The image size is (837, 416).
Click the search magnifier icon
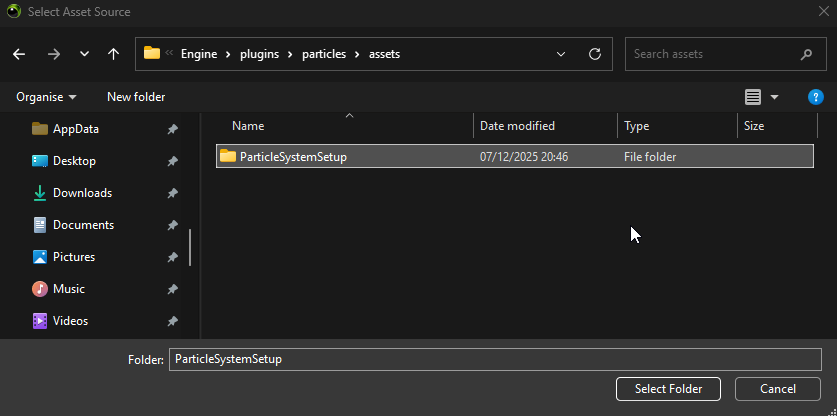pyautogui.click(x=806, y=54)
